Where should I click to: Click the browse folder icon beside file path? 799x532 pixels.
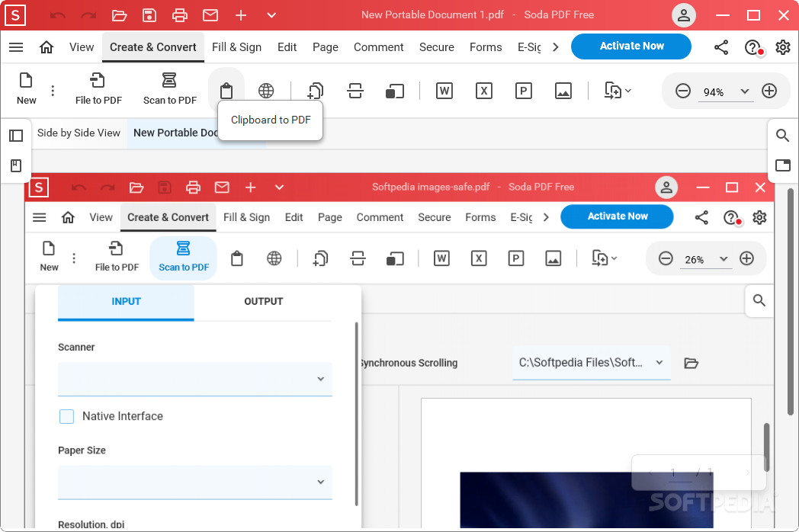691,363
